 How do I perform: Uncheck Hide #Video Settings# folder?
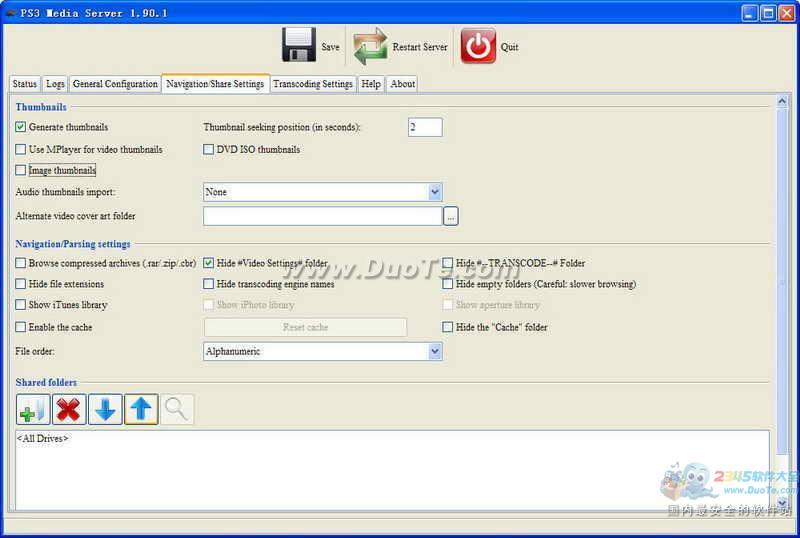(208, 263)
